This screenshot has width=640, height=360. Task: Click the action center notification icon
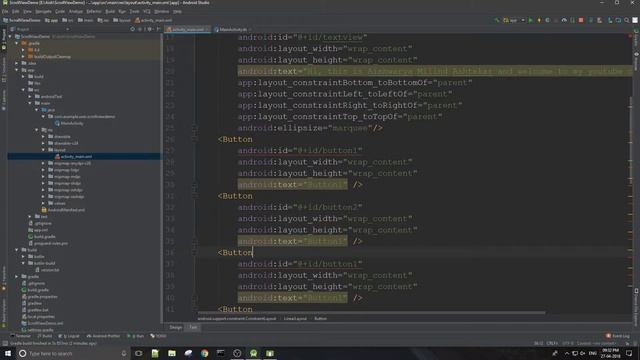pyautogui.click(x=629, y=353)
